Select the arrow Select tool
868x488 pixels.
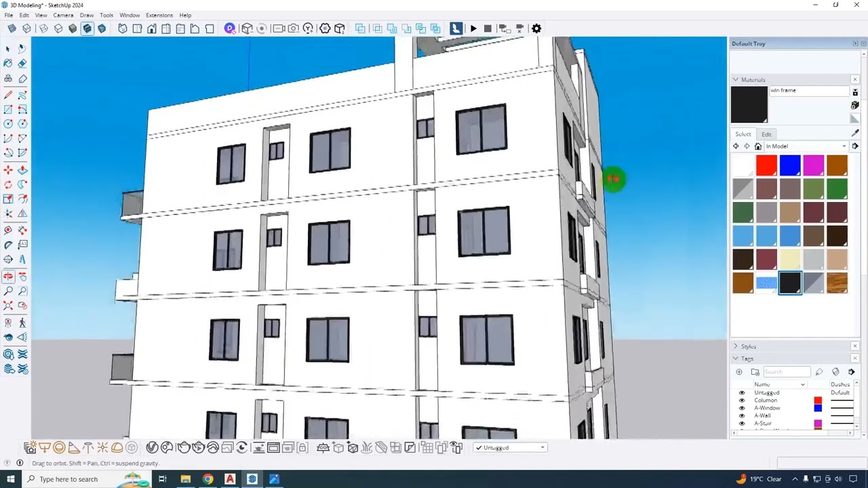7,49
